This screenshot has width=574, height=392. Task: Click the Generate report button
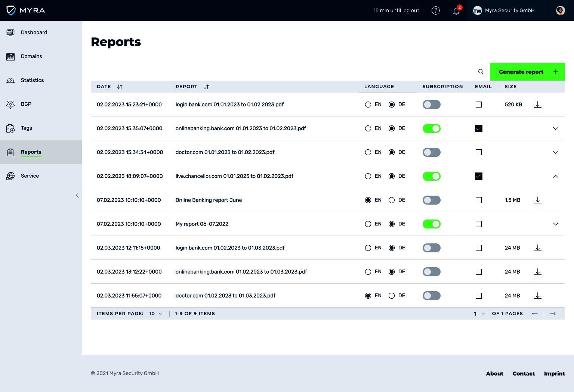coord(521,72)
